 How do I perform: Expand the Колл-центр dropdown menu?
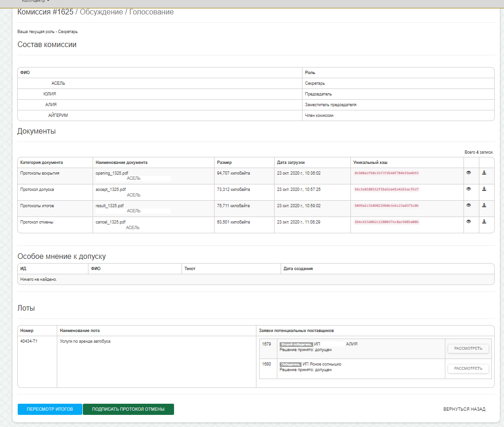pos(36,1)
